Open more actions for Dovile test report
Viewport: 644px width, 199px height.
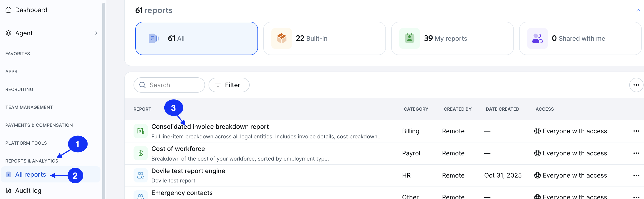(x=636, y=175)
